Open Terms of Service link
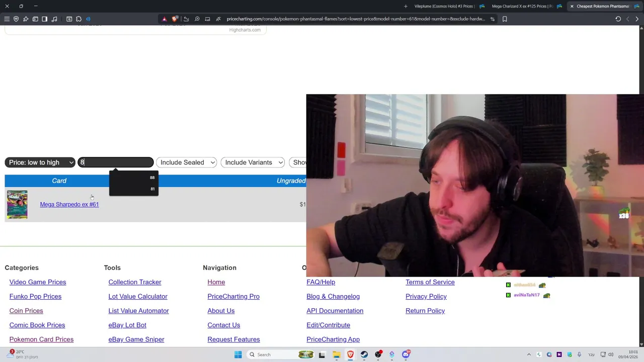This screenshot has height=362, width=644. (x=430, y=282)
